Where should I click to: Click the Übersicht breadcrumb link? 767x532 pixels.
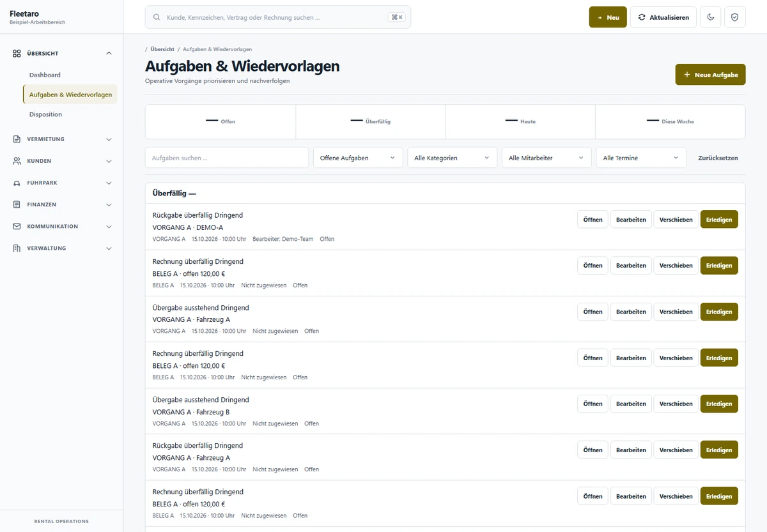tap(162, 49)
